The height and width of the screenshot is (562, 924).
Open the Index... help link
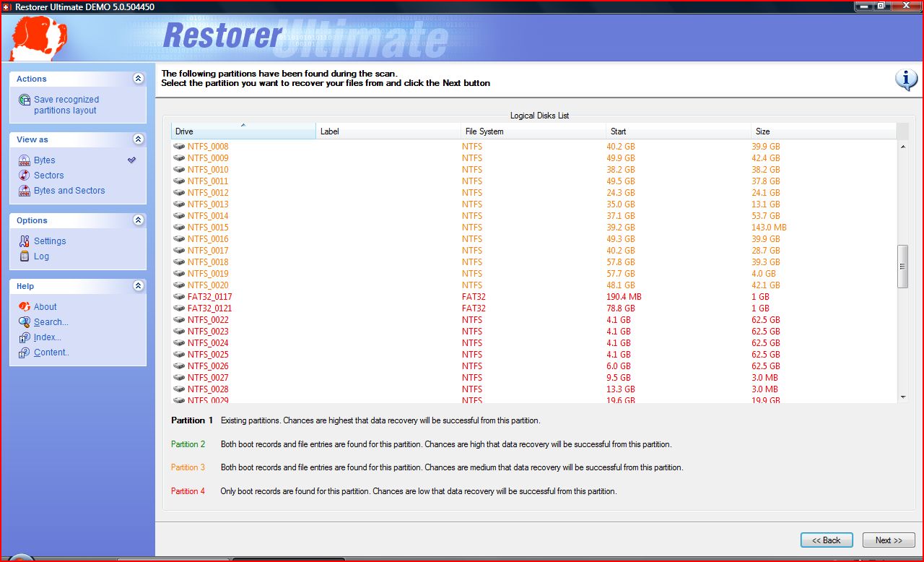tap(48, 337)
